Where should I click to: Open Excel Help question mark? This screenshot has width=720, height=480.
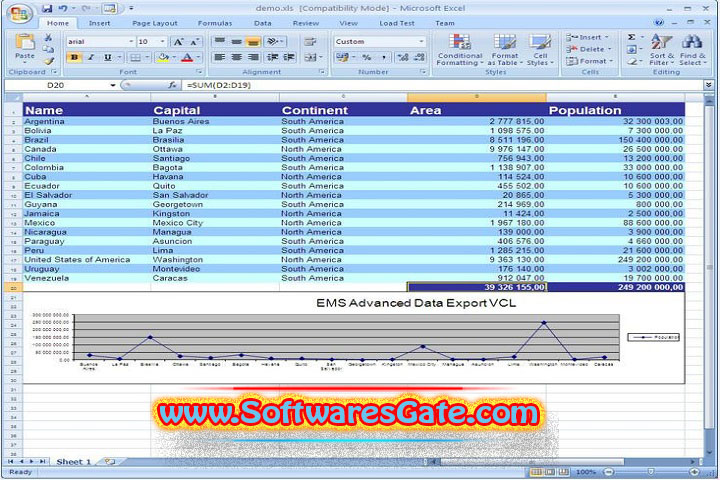659,23
